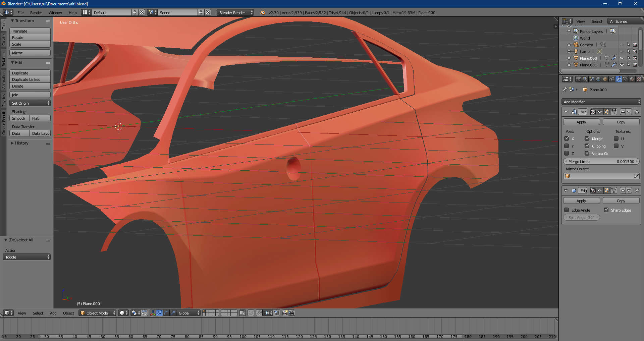The width and height of the screenshot is (644, 341).
Task: Click the Merge Limit value field
Action: pos(601,162)
